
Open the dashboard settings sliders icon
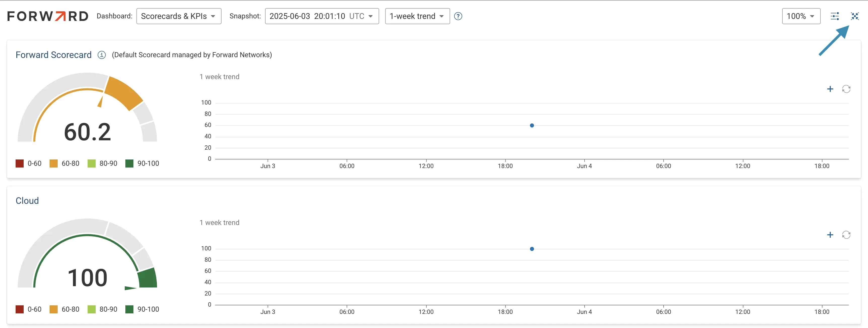point(835,16)
